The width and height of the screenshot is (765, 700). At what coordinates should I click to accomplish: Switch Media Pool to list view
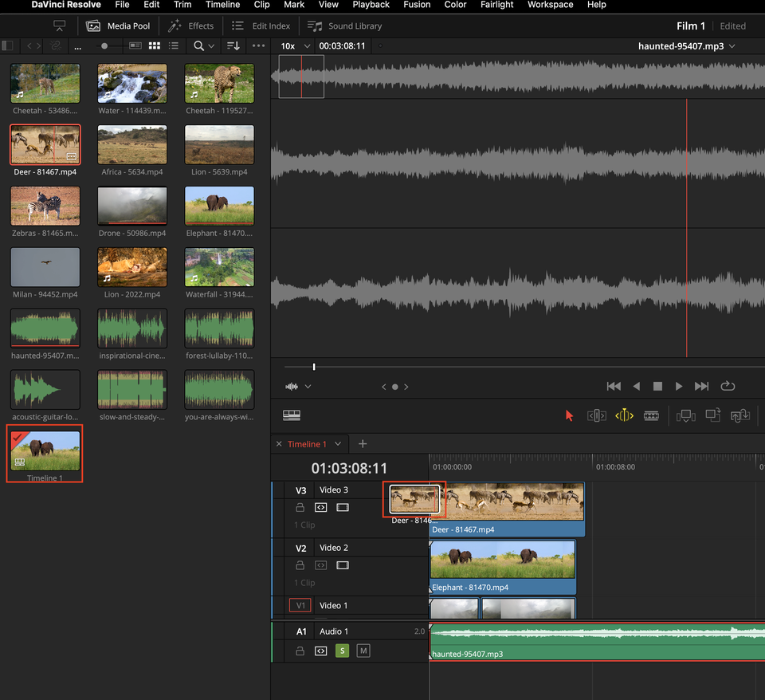coord(174,45)
